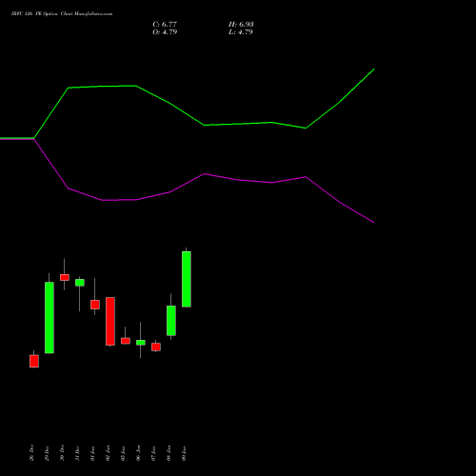Viewport: 476px width, 476px height.
Task: Click the low value L: 4.79
Action: click(x=241, y=32)
